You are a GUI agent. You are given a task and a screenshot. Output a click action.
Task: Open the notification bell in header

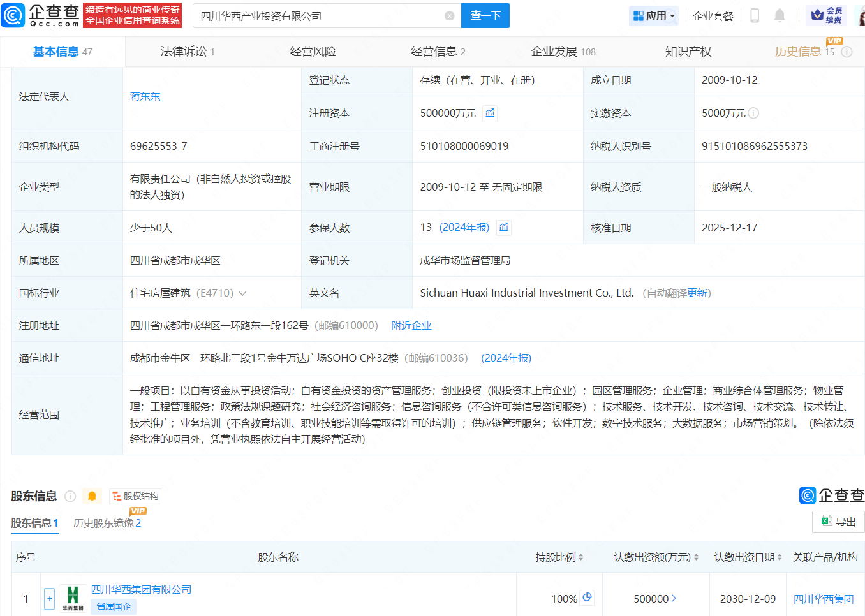pos(780,16)
